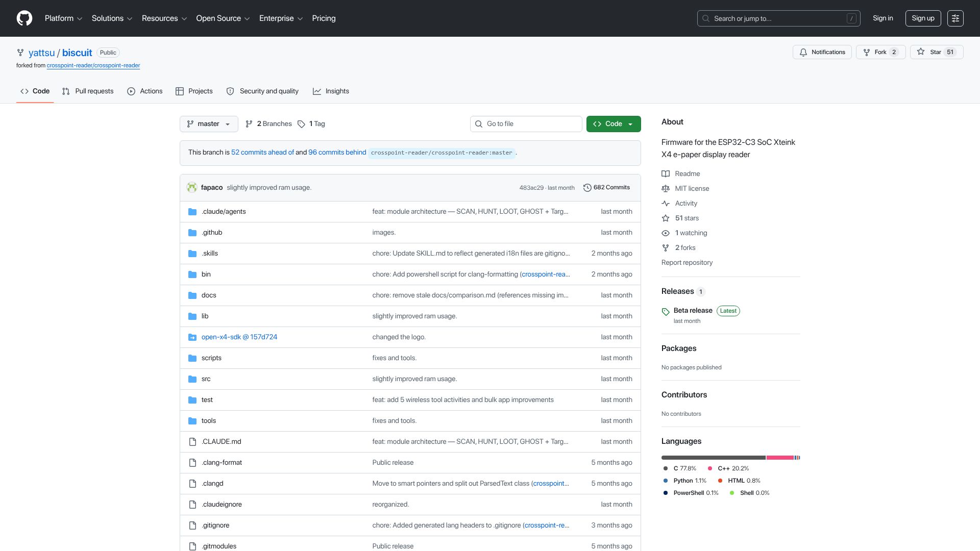This screenshot has width=980, height=551.
Task: Click the Sign in link
Action: click(883, 18)
